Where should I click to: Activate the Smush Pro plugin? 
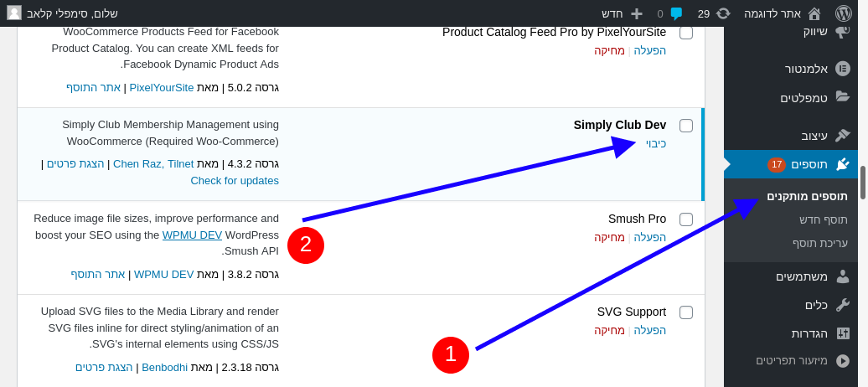pos(649,237)
